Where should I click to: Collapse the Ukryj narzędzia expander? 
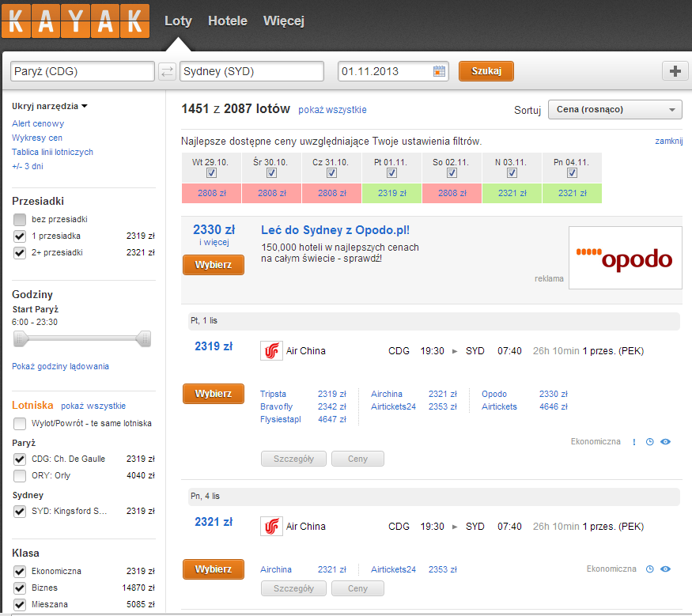pos(49,106)
